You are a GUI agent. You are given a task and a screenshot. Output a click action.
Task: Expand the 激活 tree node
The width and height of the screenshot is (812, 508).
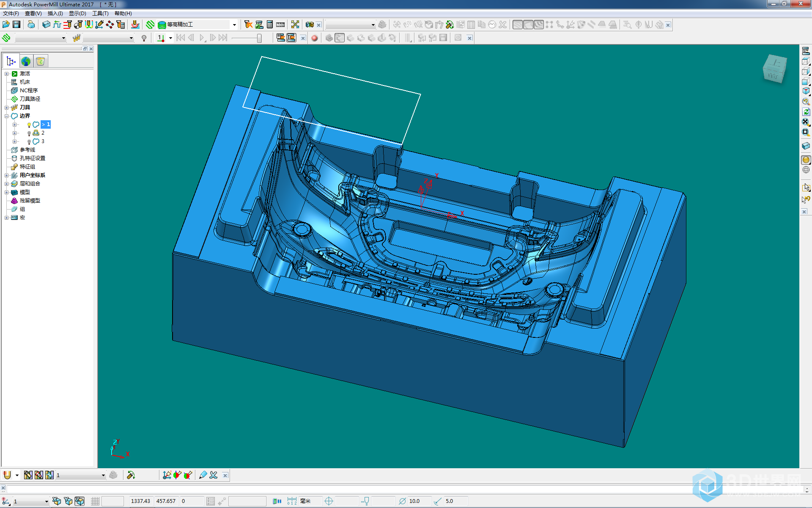pyautogui.click(x=6, y=74)
